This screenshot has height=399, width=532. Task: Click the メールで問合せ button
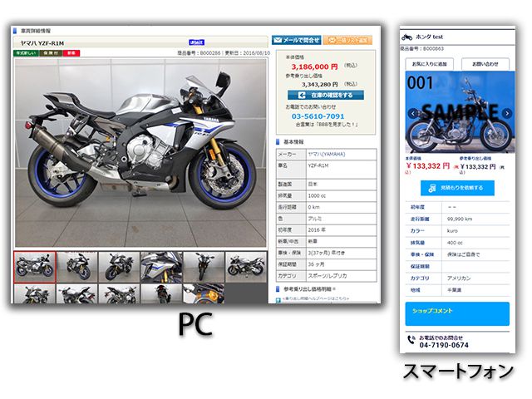[296, 40]
